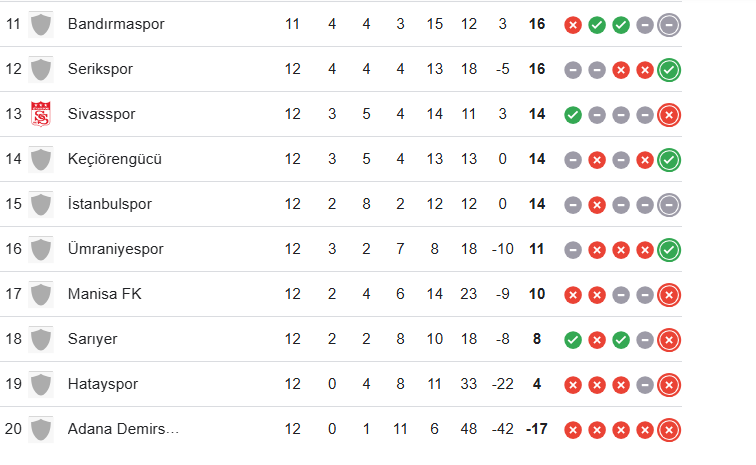Click the Hatayspor placeholder crest
This screenshot has width=756, height=465.
coord(41,384)
